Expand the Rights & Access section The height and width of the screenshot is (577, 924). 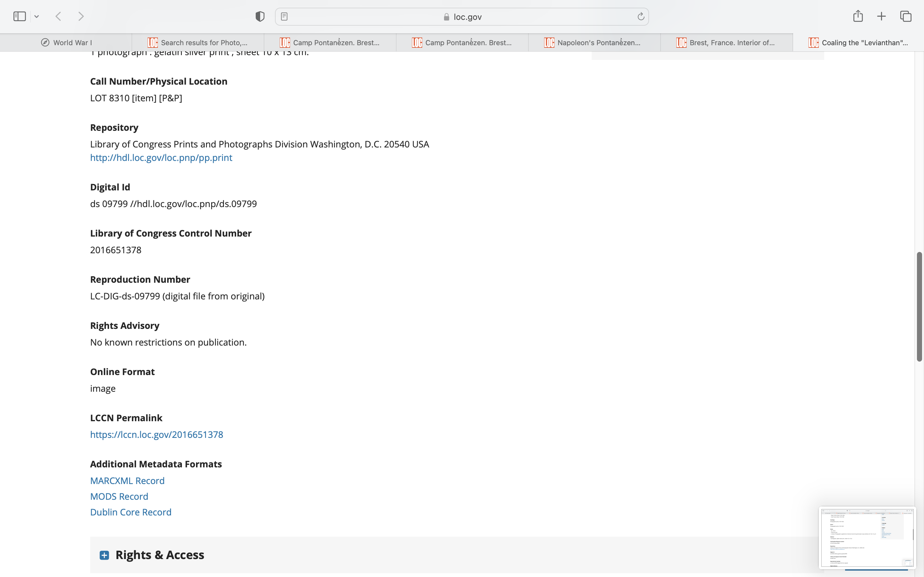pyautogui.click(x=104, y=555)
